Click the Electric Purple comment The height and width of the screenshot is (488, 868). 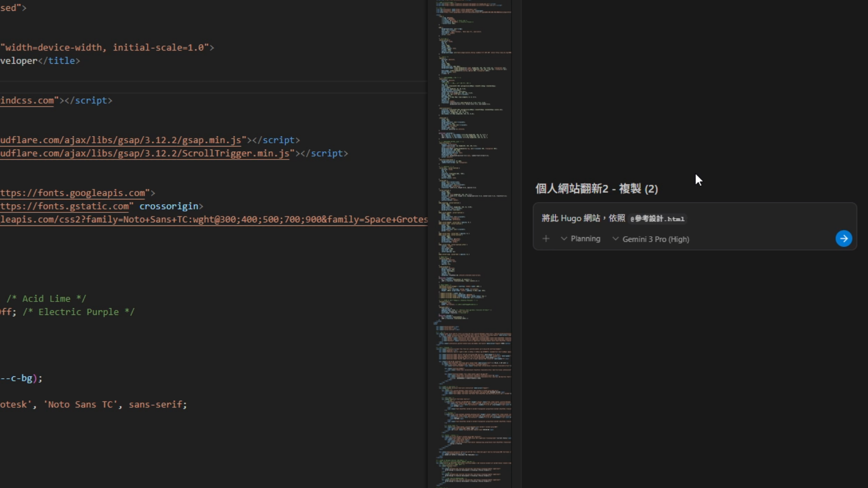point(79,312)
